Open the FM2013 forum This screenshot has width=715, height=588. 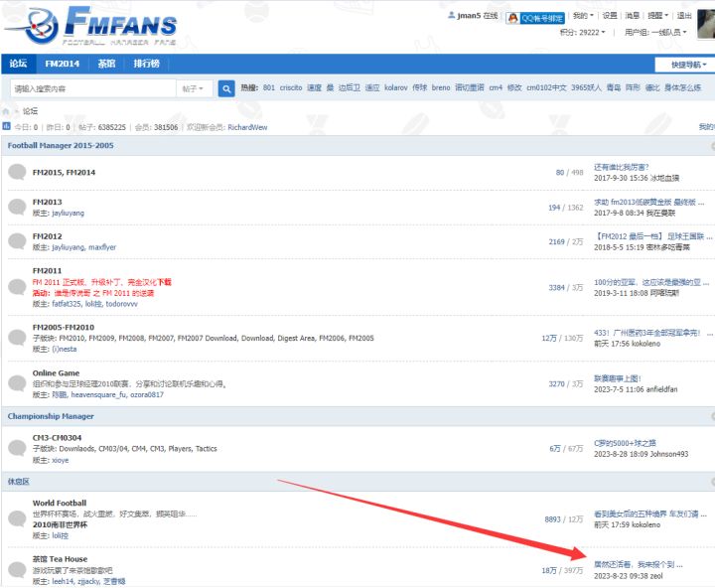[47, 202]
